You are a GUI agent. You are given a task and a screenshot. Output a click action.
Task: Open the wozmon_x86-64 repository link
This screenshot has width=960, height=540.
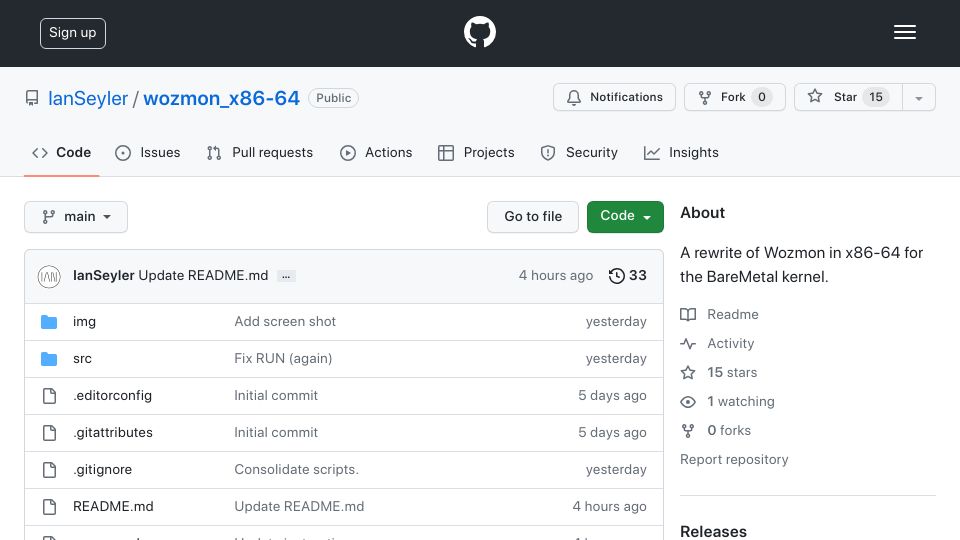pyautogui.click(x=222, y=98)
